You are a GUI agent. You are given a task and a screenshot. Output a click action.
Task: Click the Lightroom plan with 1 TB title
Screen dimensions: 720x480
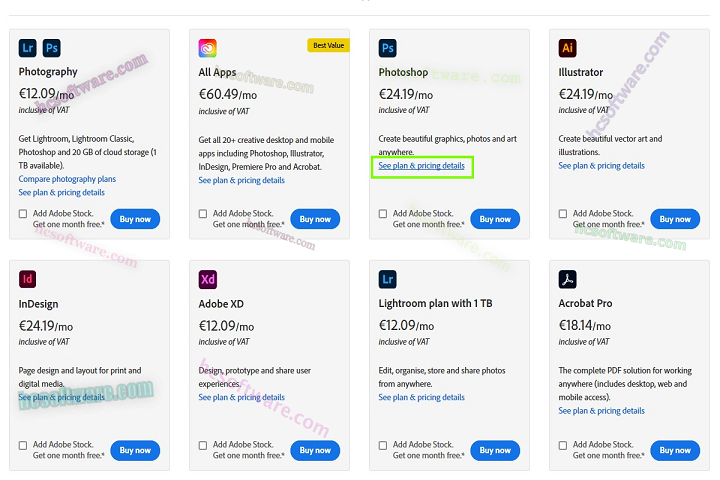(435, 303)
